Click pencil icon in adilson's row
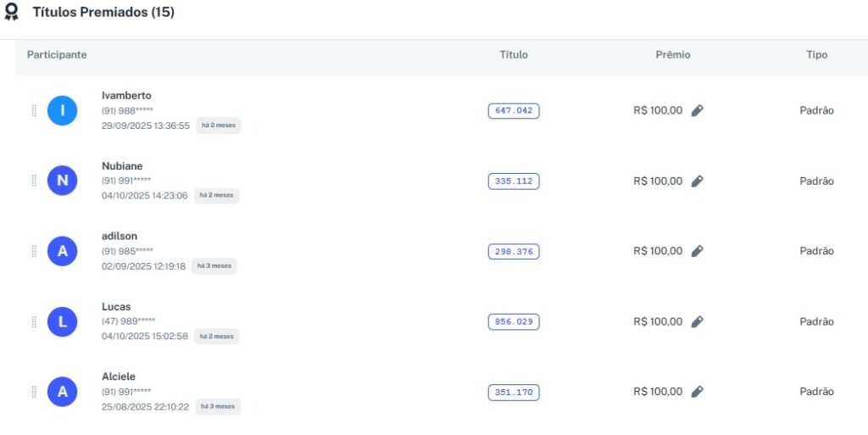The width and height of the screenshot is (868, 435). pos(697,251)
